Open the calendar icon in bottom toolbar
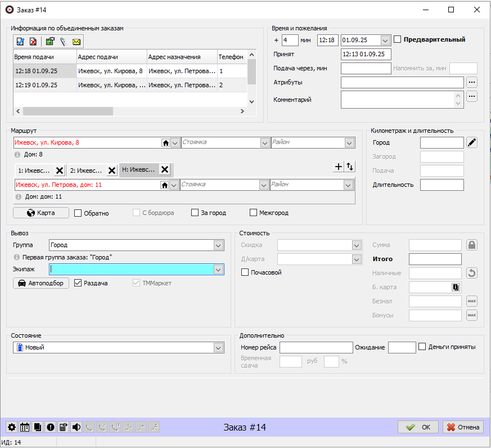 pos(25,427)
